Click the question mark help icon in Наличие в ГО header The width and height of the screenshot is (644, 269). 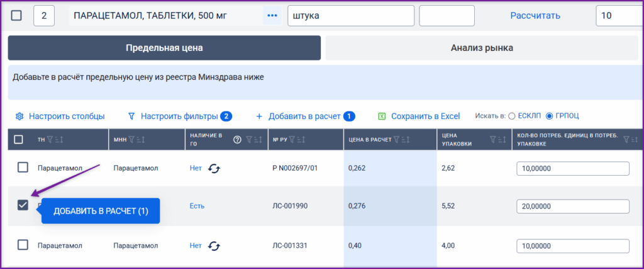tap(237, 139)
